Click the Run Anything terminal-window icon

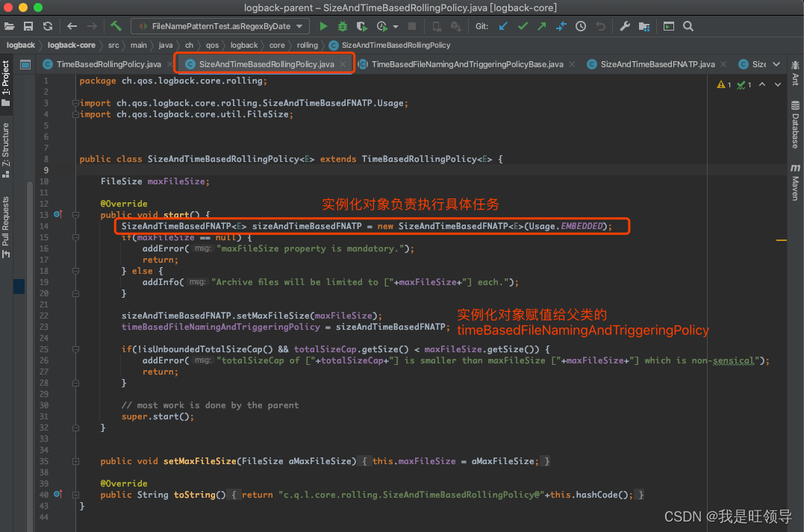pyautogui.click(x=669, y=26)
